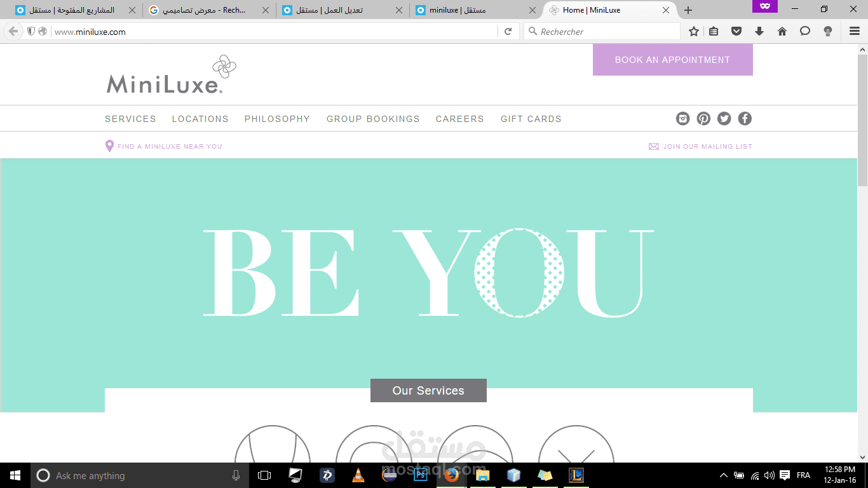Viewport: 868px width, 488px height.
Task: Select the GROUP BOOKINGS menu item
Action: 372,119
